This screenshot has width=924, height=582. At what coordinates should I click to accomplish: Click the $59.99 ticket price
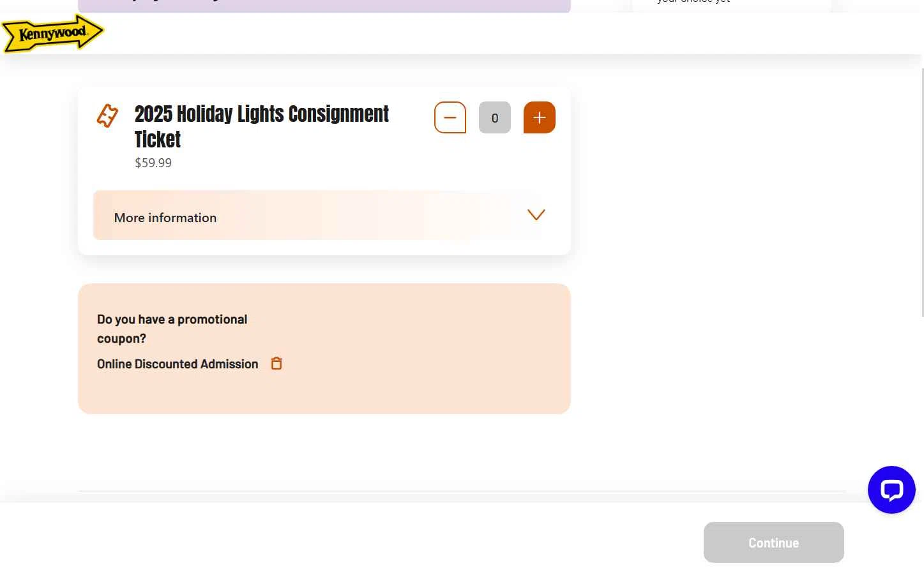coord(153,163)
